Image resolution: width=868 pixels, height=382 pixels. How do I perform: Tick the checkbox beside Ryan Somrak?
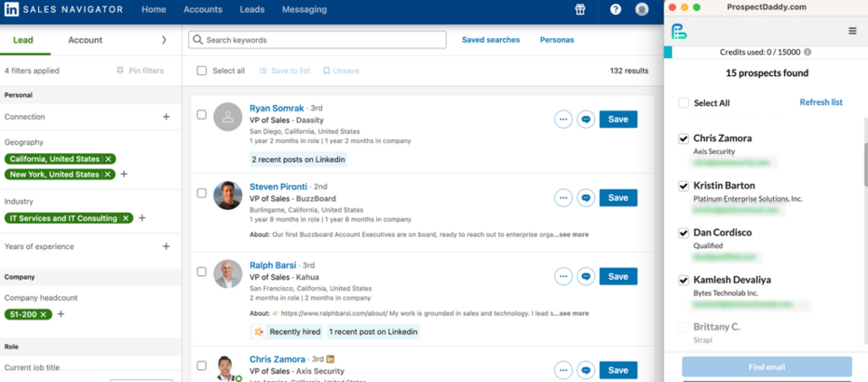pos(202,115)
